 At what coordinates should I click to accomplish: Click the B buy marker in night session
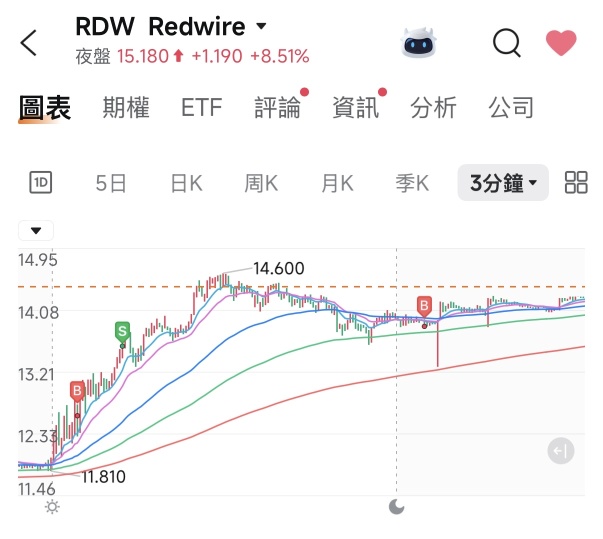[x=424, y=306]
